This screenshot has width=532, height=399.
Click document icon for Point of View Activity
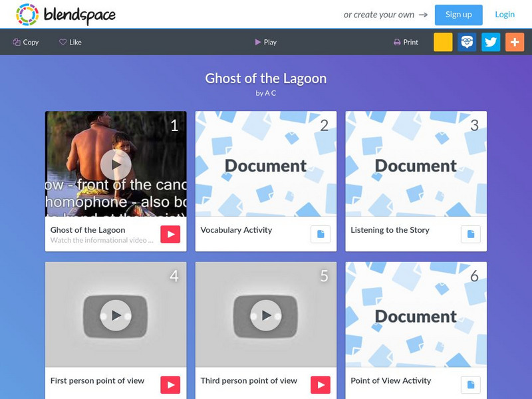[x=471, y=385]
